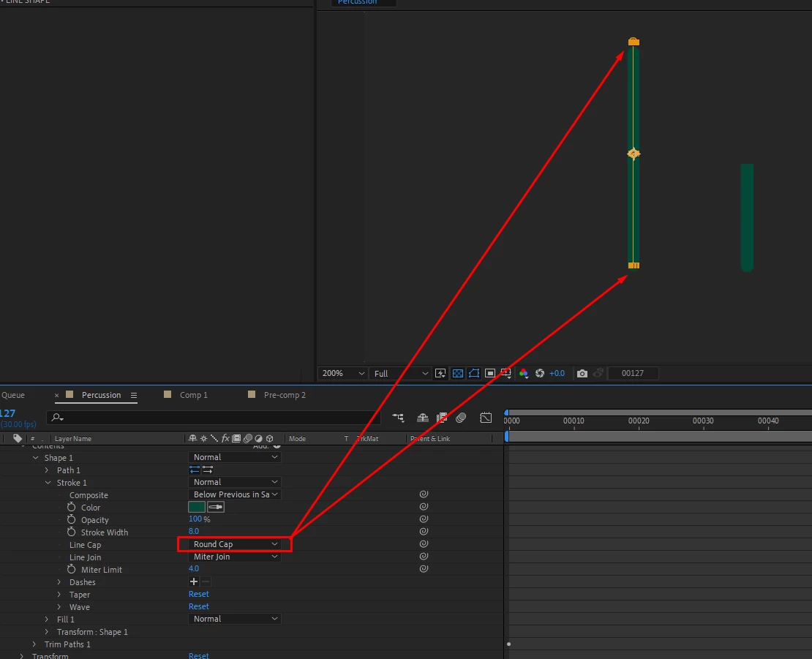Expand the Fill 1 group
The width and height of the screenshot is (812, 659).
[47, 620]
